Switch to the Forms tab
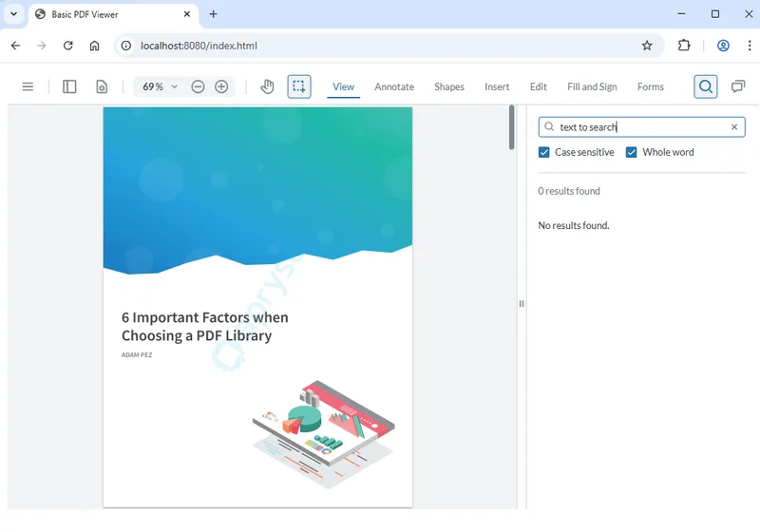760x532 pixels. [x=651, y=86]
